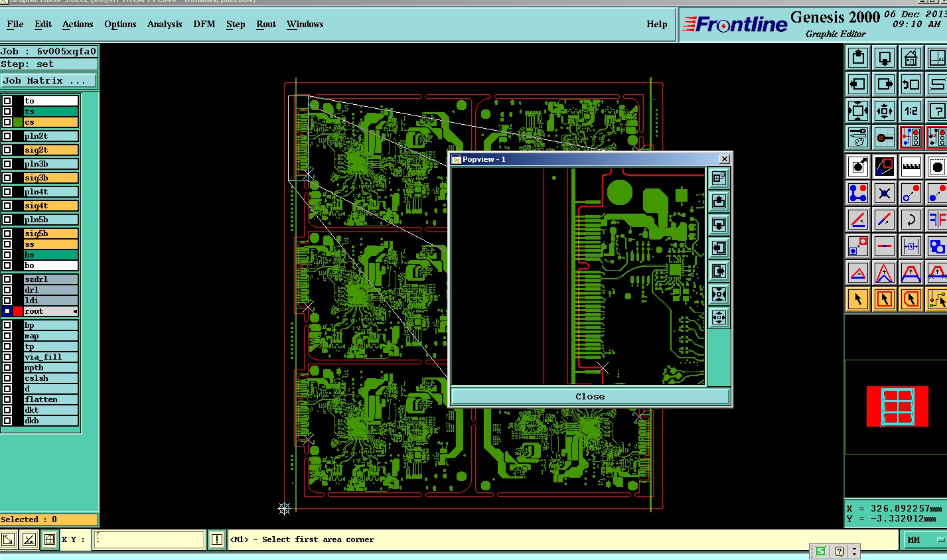The height and width of the screenshot is (560, 947).
Task: Open the Step menu
Action: pos(236,24)
